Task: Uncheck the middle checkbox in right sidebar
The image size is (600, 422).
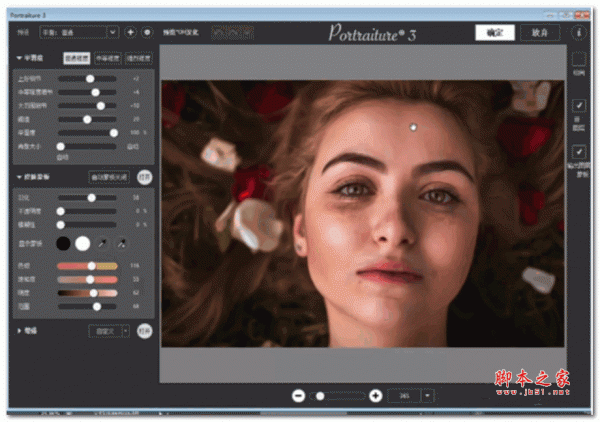Action: pyautogui.click(x=578, y=106)
